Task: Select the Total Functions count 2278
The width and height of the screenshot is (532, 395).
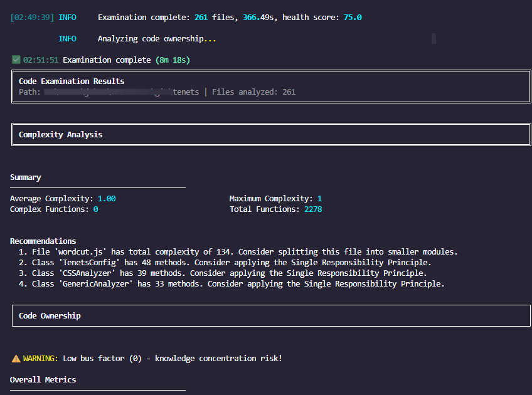Action: tap(312, 209)
